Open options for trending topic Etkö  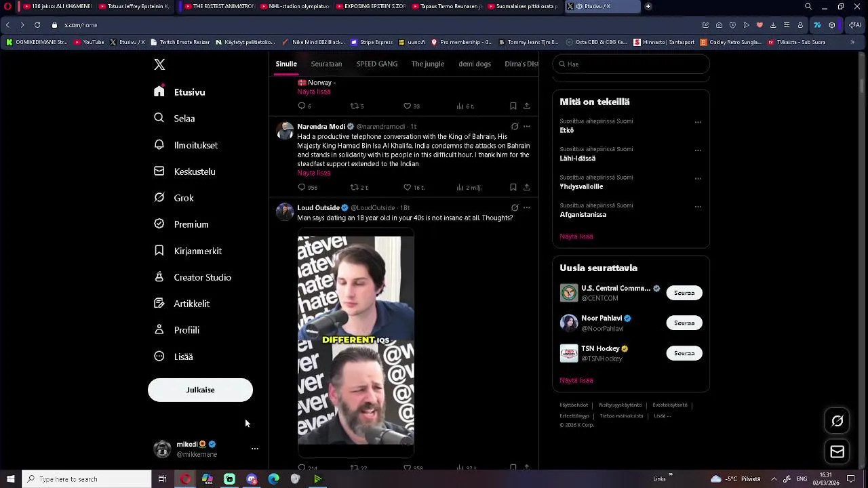(698, 123)
